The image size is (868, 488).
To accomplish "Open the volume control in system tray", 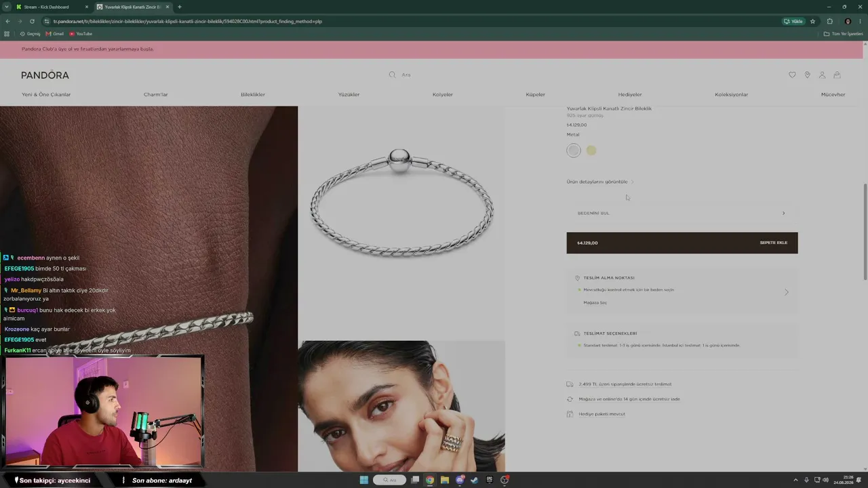I will click(825, 480).
